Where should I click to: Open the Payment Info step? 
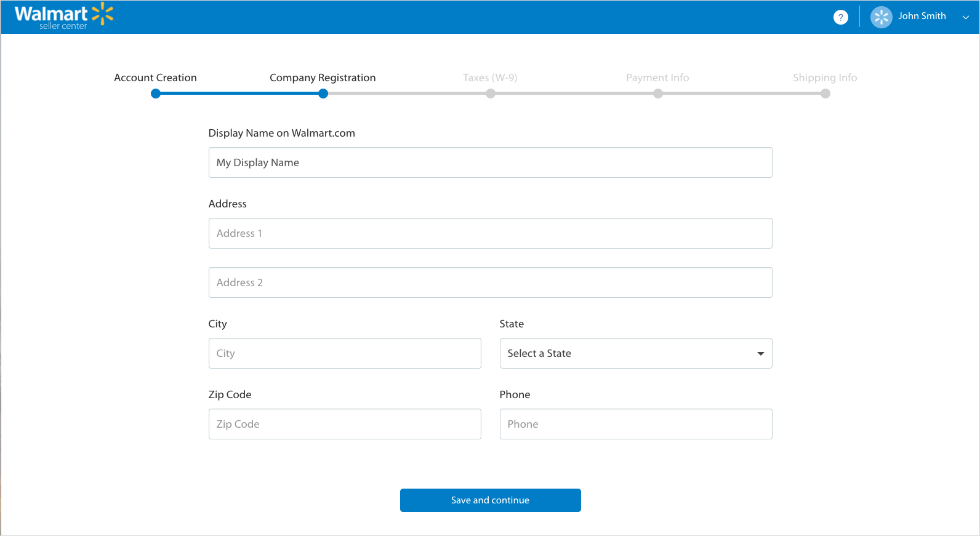pos(657,78)
